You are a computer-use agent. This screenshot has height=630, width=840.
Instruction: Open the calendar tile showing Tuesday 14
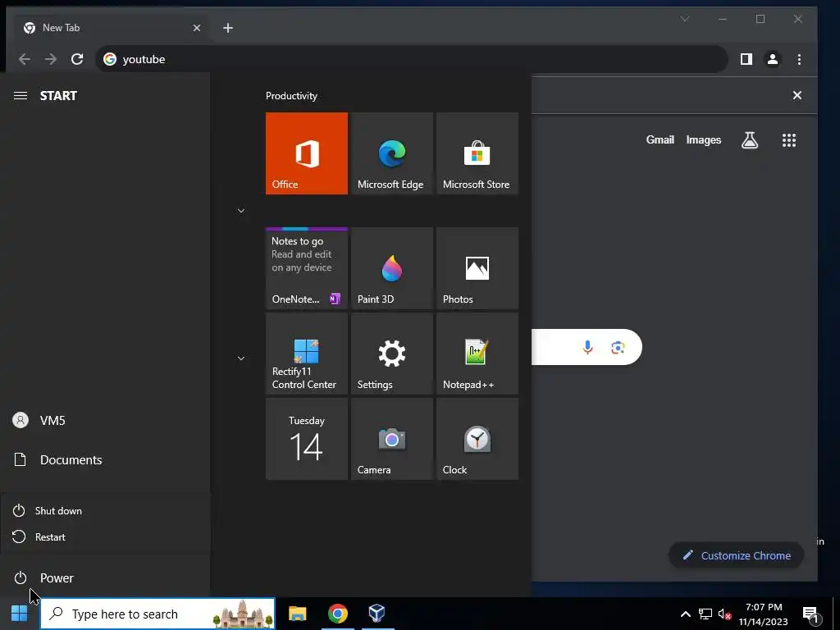point(307,439)
